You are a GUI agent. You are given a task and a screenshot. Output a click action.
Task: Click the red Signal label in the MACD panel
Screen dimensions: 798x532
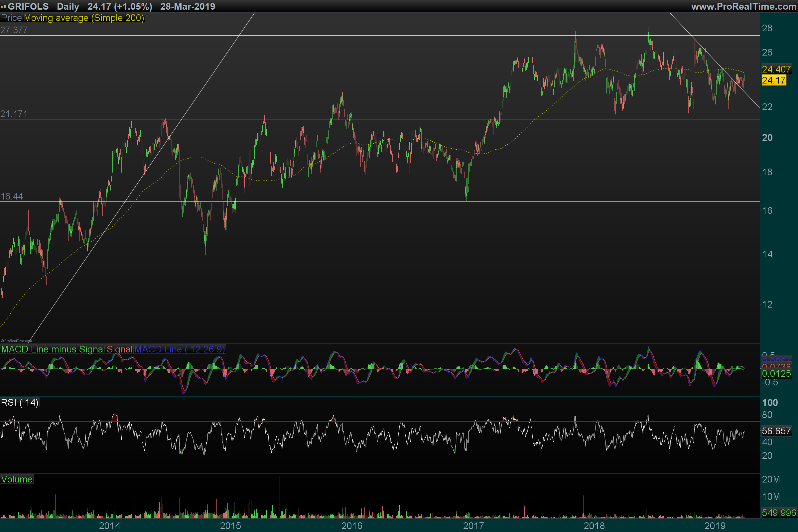[x=119, y=349]
